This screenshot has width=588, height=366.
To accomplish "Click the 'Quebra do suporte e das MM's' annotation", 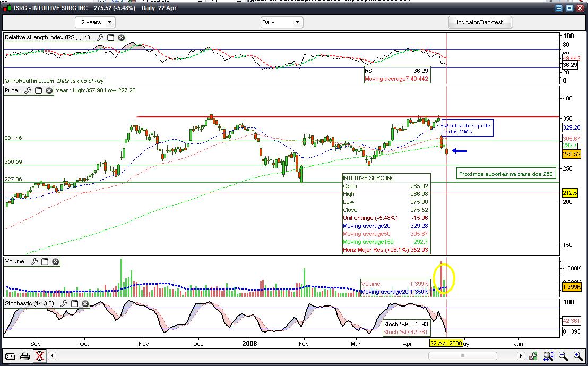I will (x=467, y=129).
